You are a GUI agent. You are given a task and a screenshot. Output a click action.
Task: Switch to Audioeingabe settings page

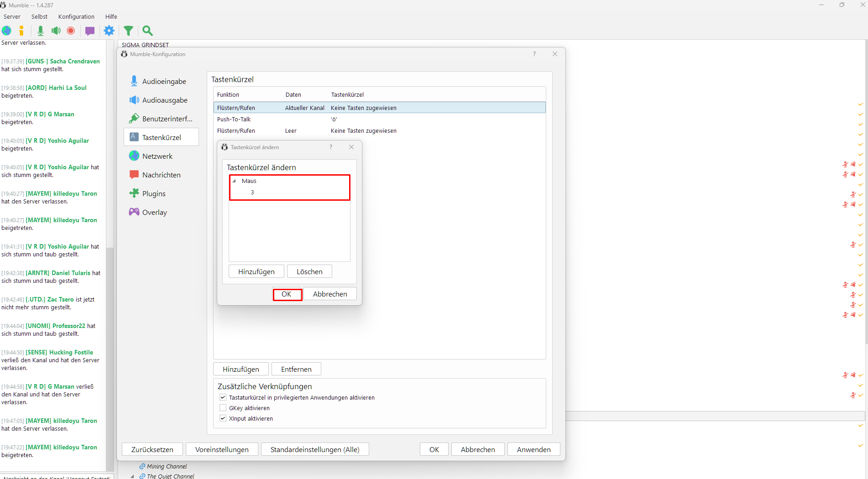161,81
